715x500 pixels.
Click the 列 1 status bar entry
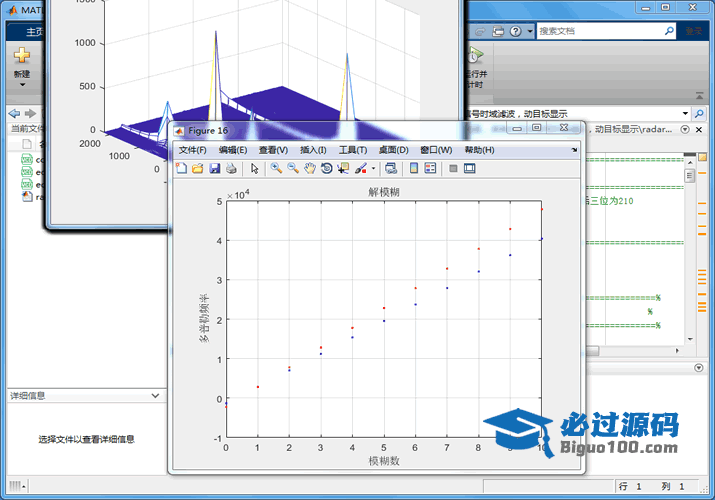tap(673, 487)
